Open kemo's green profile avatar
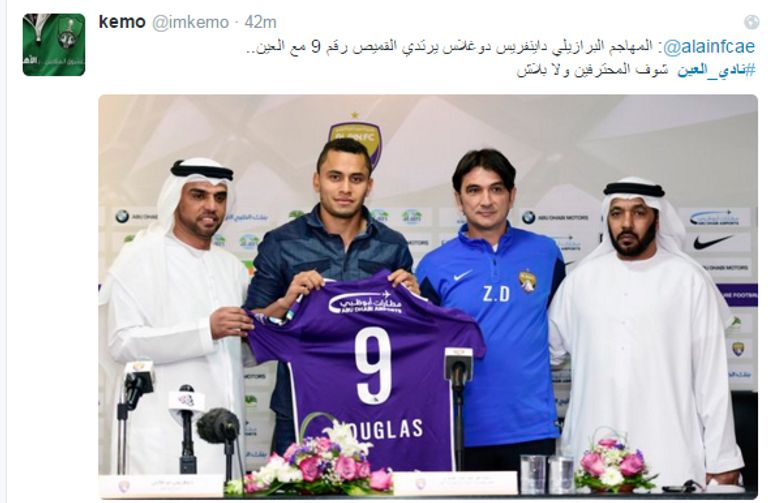The image size is (768, 503). (54, 45)
